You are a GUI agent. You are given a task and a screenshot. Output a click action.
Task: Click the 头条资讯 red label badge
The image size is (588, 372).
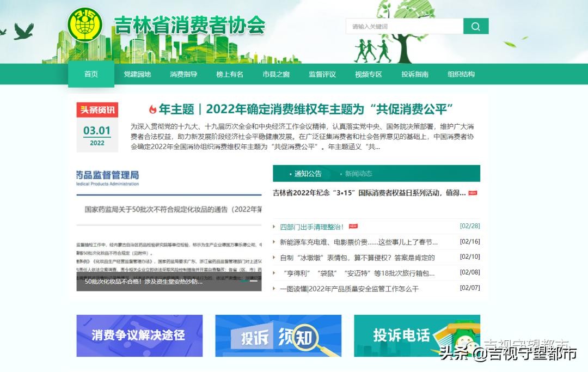pyautogui.click(x=97, y=110)
